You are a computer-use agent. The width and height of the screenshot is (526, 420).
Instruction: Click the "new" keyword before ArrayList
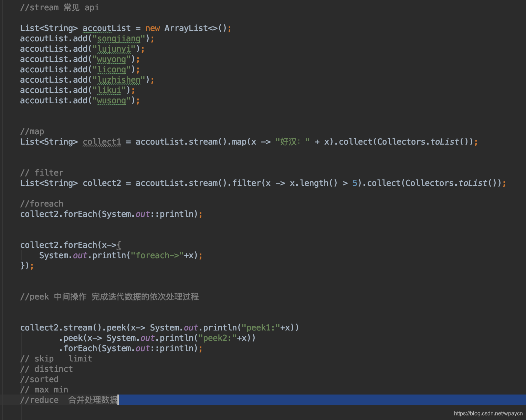click(152, 28)
